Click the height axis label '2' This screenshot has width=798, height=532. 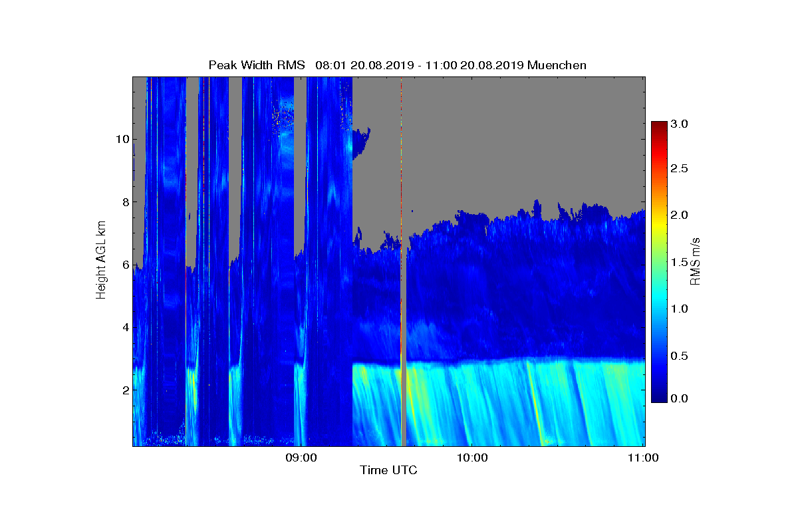click(x=124, y=390)
